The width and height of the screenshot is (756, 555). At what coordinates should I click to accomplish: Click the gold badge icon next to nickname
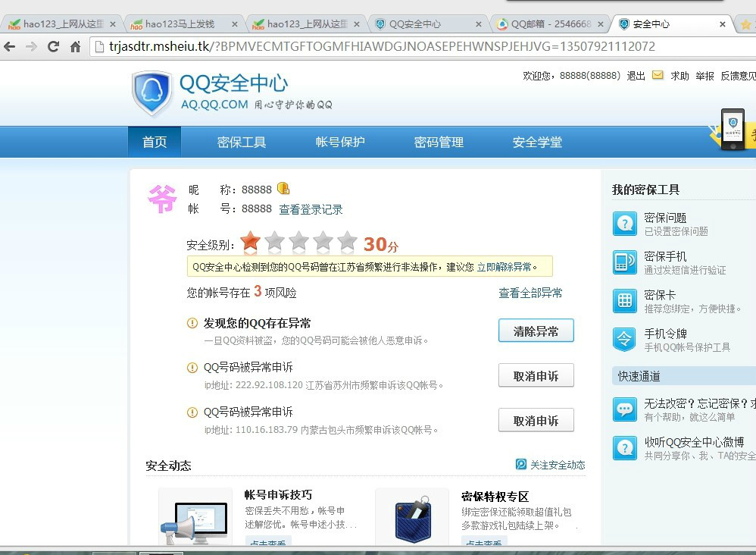[x=283, y=188]
